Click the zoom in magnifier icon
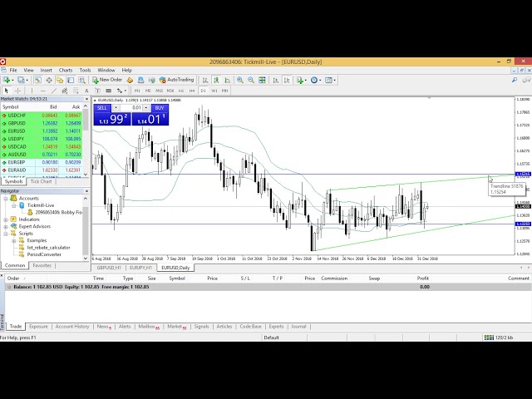 [x=239, y=80]
